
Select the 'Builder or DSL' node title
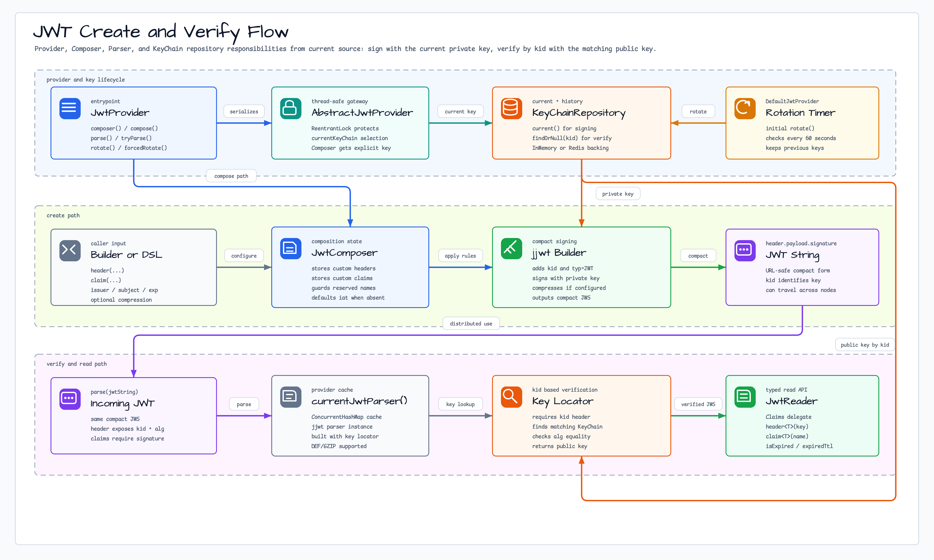(x=126, y=255)
